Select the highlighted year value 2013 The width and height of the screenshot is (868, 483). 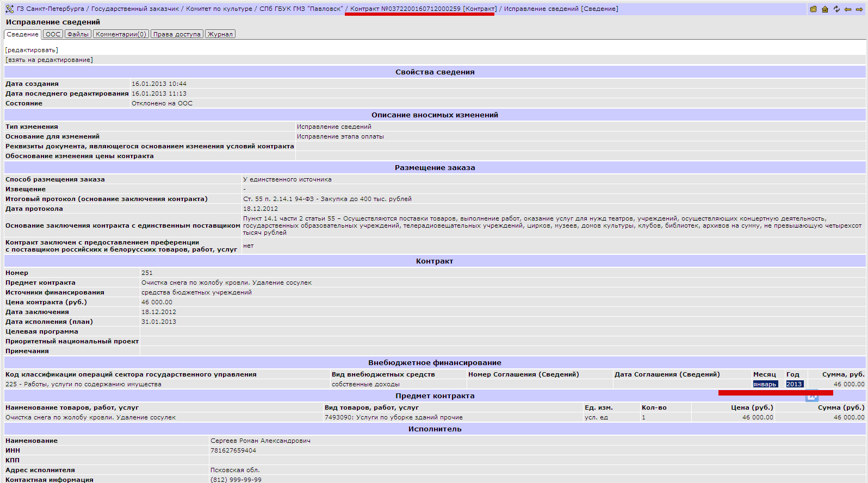point(794,384)
